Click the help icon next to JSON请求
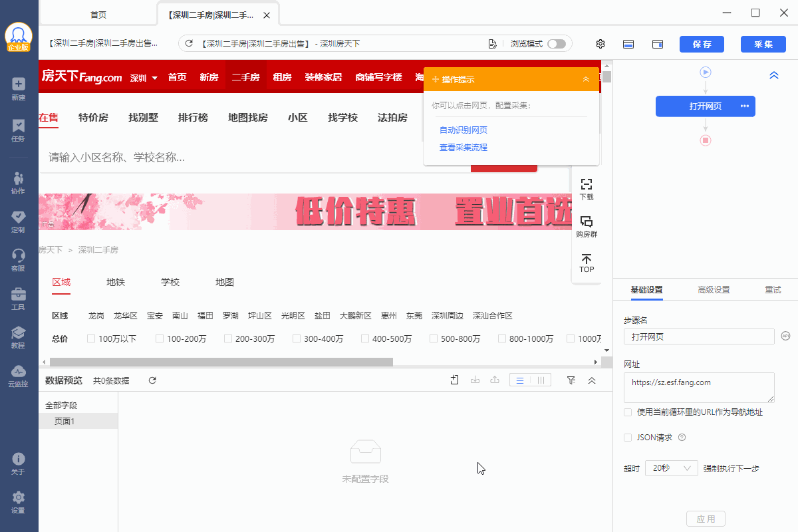This screenshot has width=798, height=532. (x=682, y=438)
